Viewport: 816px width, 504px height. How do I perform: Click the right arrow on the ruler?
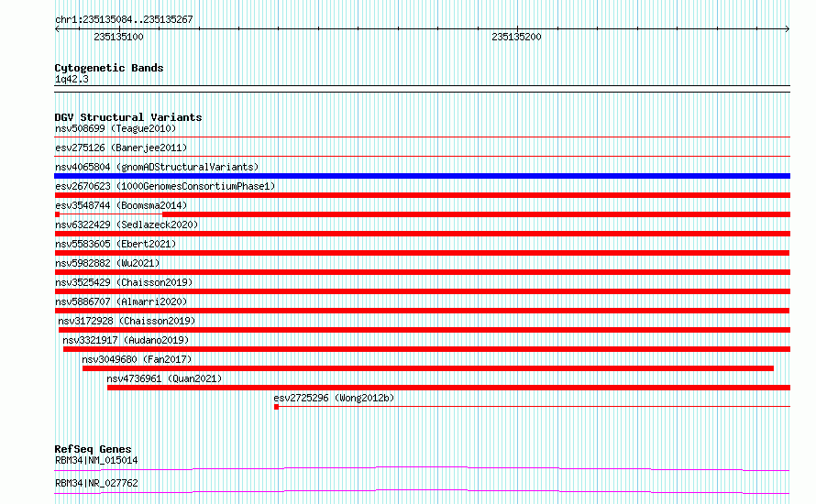point(788,29)
